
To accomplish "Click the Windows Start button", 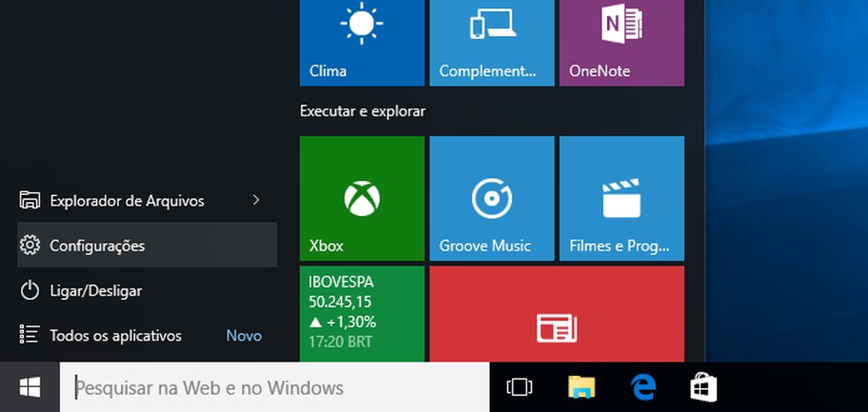I will [29, 387].
